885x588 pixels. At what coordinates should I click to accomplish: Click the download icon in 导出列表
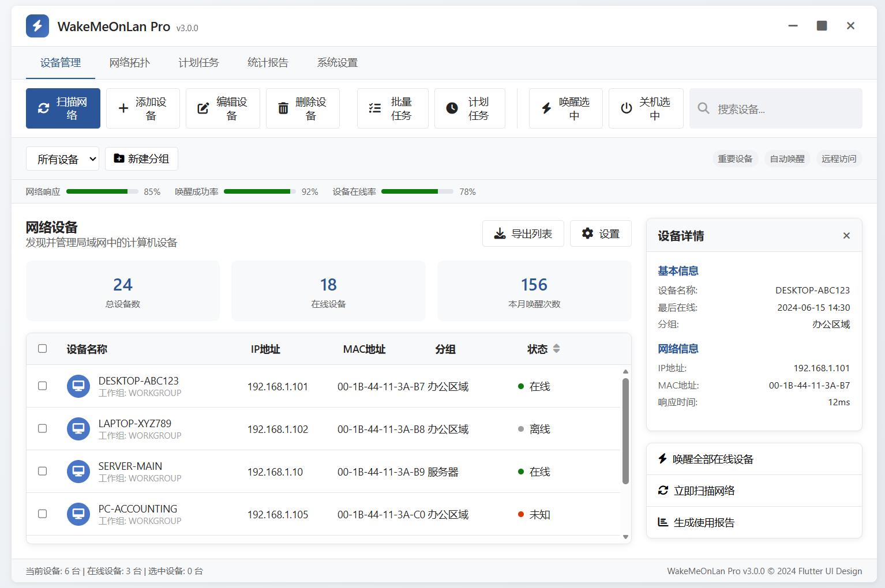tap(500, 233)
